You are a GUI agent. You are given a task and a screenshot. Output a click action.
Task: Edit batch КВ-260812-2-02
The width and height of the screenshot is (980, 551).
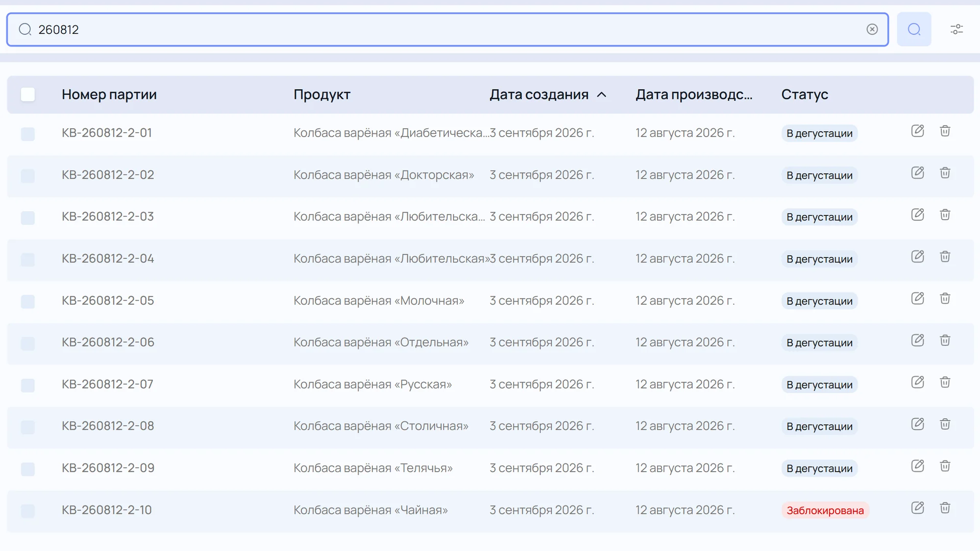(x=917, y=173)
